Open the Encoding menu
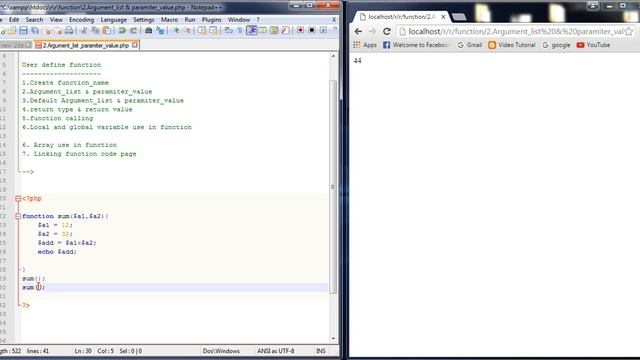The height and width of the screenshot is (360, 640). tap(81, 20)
